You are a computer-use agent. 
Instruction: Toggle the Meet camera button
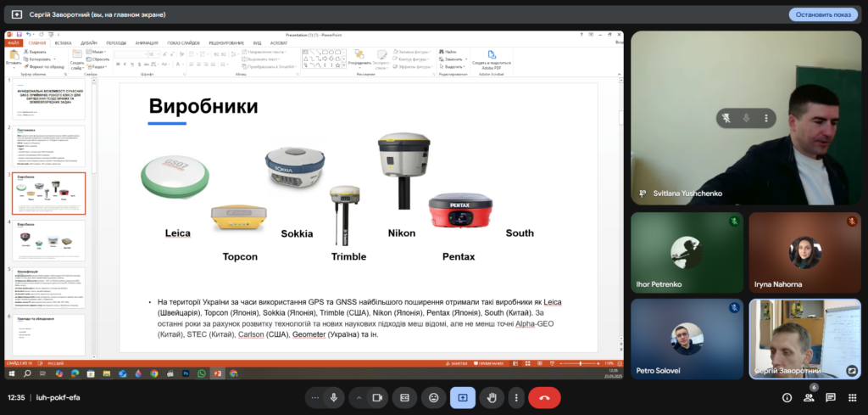click(x=377, y=397)
